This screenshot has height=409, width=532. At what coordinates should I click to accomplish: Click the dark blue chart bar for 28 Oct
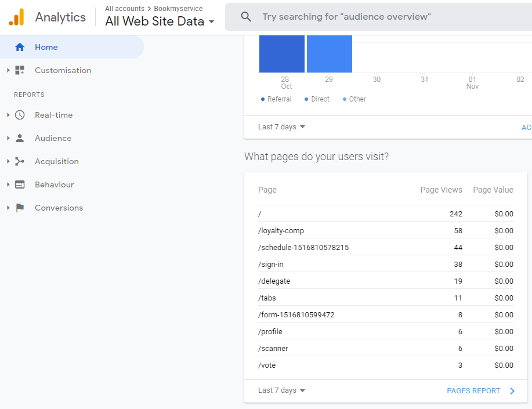coord(281,54)
